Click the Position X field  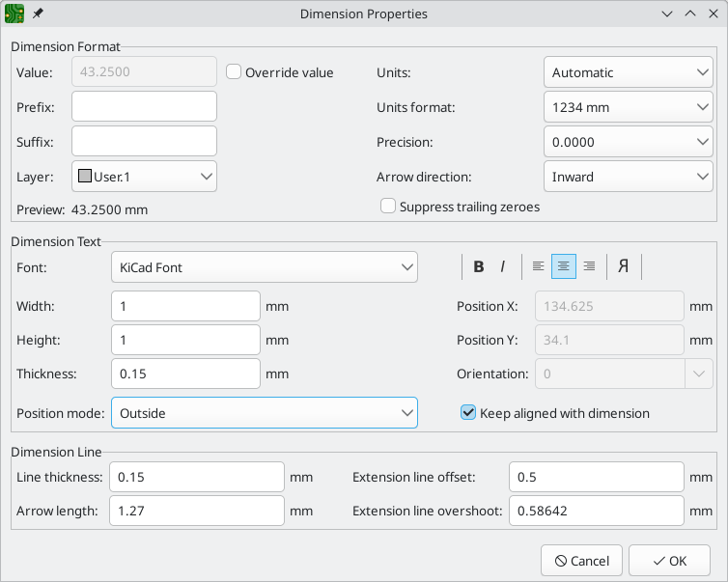[x=609, y=306]
